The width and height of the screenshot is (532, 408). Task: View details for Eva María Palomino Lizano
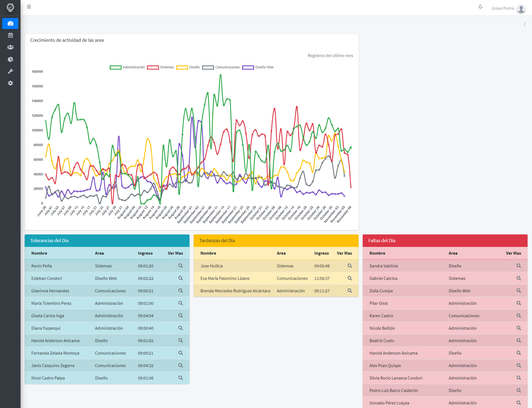coord(350,278)
